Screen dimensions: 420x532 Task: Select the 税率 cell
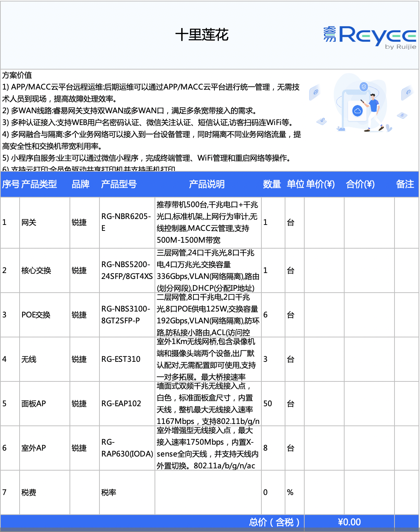127,492
